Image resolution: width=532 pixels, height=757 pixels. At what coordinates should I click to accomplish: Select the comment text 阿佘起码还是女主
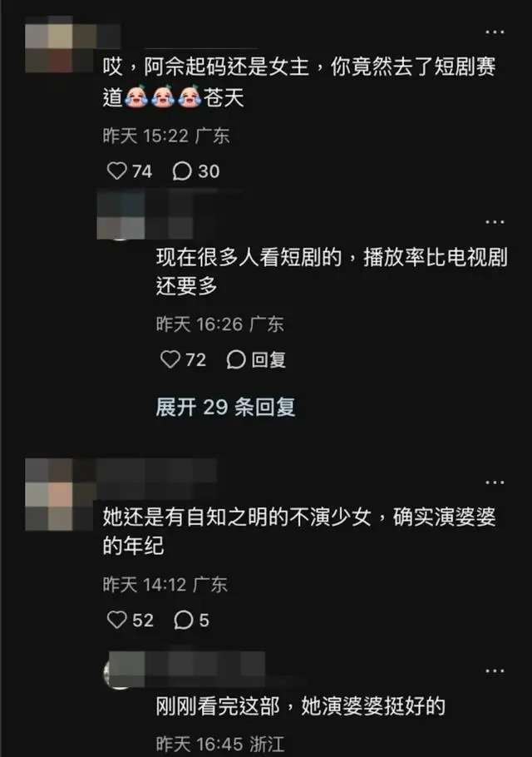226,67
